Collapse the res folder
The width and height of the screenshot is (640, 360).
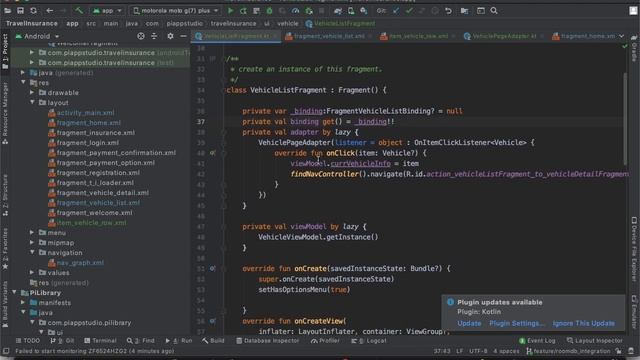(24, 82)
